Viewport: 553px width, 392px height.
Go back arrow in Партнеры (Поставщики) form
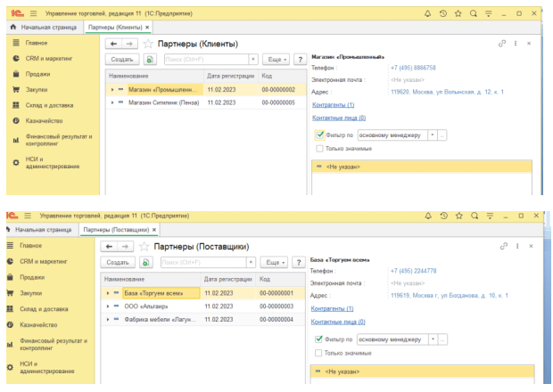click(109, 247)
